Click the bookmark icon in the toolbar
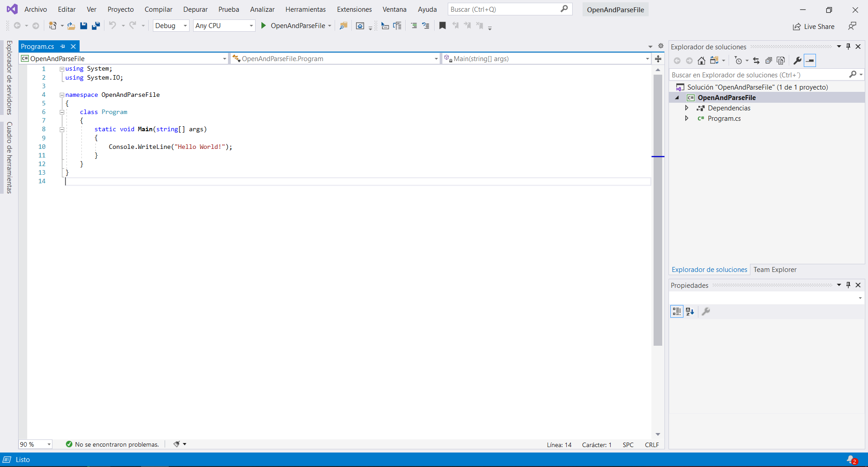Image resolution: width=868 pixels, height=467 pixels. (442, 26)
